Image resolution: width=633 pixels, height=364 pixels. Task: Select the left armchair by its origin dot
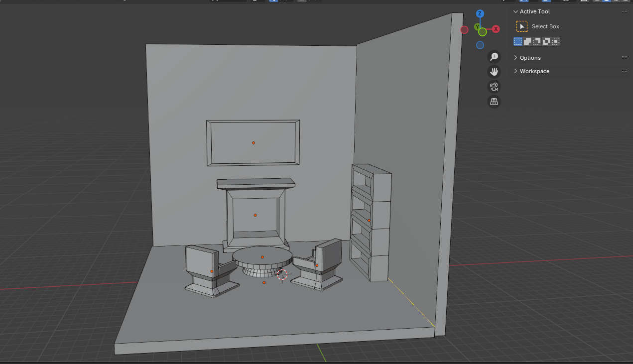(212, 271)
